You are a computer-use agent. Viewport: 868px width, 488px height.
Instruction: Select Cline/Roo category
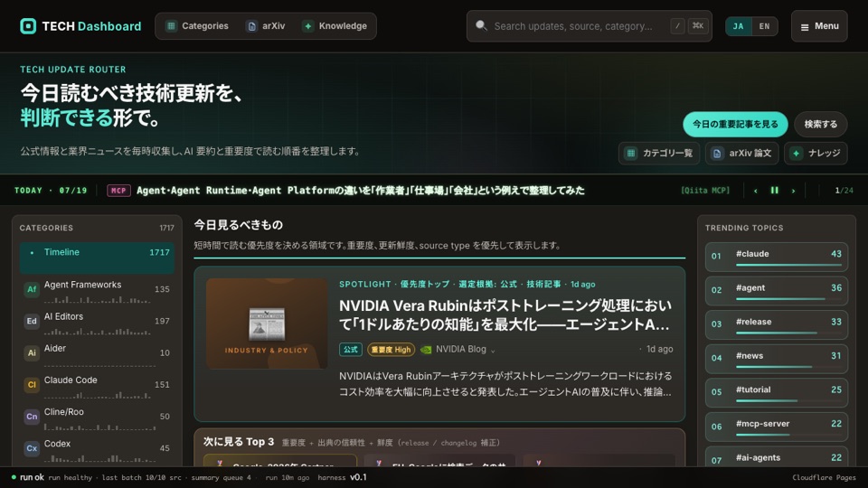click(97, 417)
